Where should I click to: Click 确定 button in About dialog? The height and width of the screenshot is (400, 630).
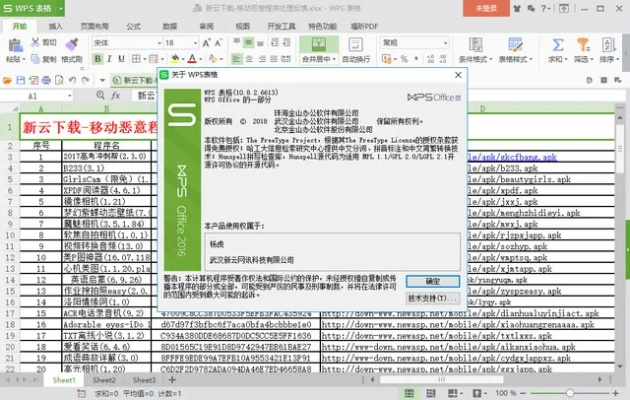tap(432, 281)
